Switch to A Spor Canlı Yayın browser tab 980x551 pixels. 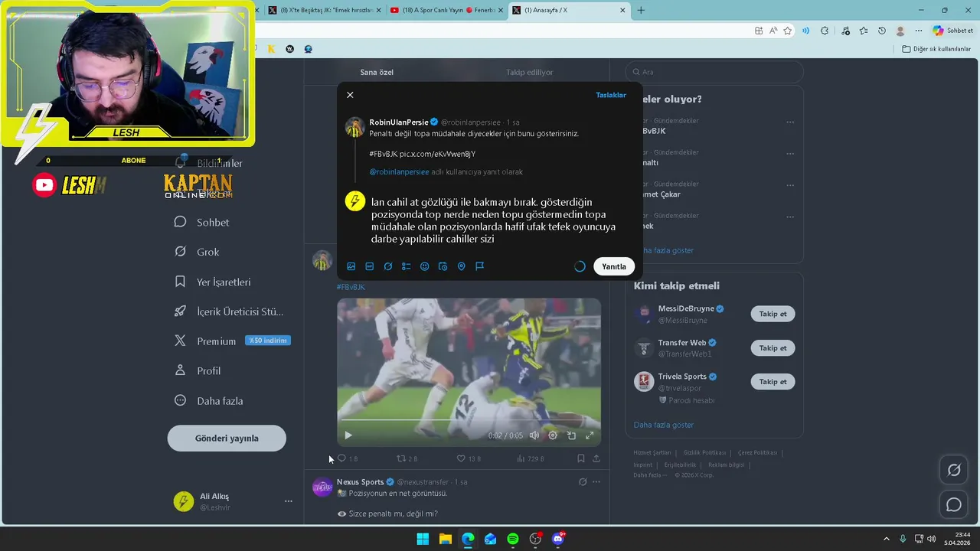(x=446, y=10)
